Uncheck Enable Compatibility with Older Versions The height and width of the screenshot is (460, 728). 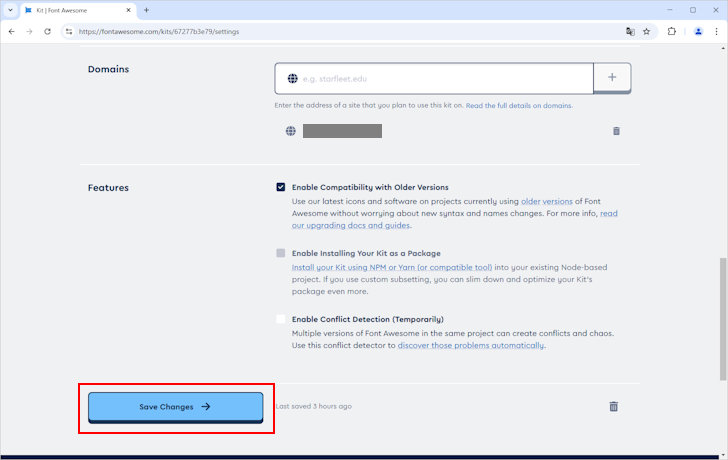281,187
